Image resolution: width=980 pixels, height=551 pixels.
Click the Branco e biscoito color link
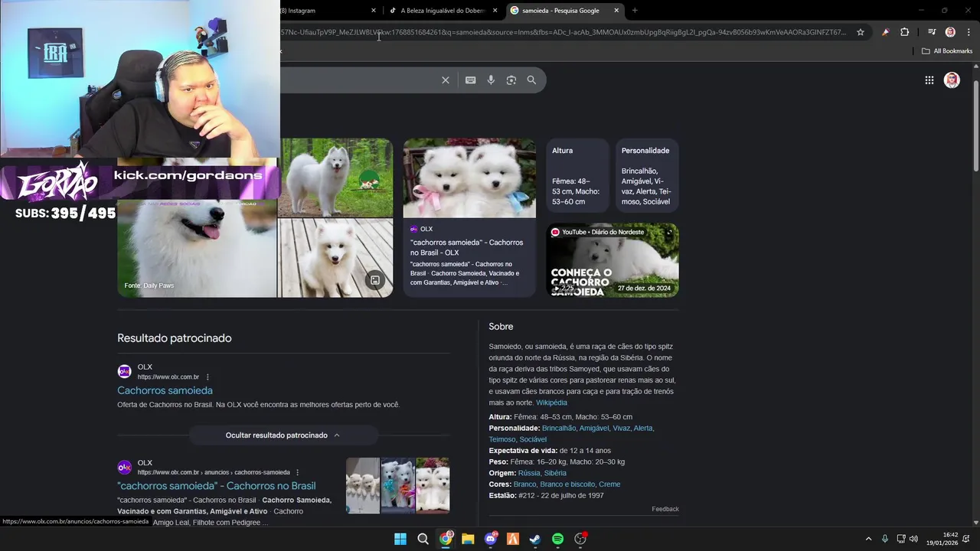[x=567, y=484]
